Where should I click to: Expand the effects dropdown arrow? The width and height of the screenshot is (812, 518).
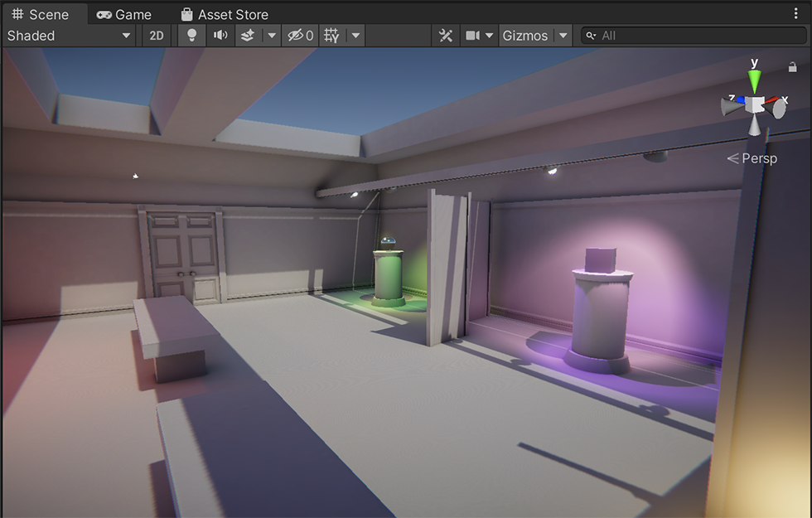coord(271,36)
